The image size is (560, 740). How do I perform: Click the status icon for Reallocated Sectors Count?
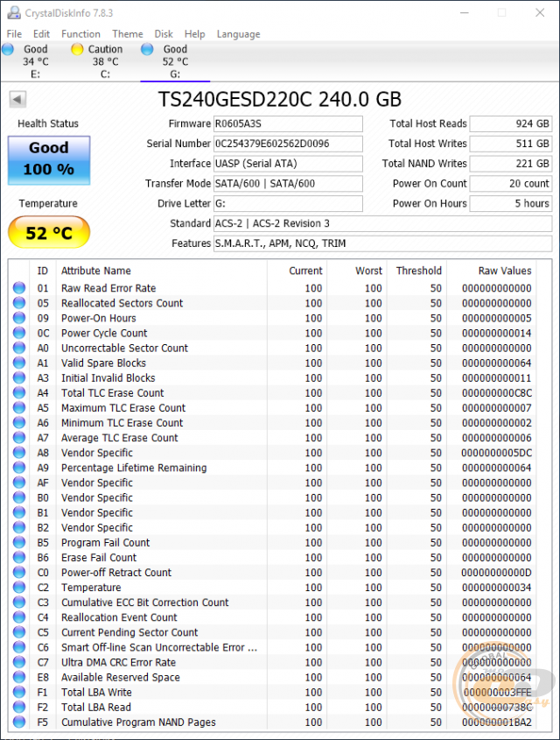(x=19, y=302)
